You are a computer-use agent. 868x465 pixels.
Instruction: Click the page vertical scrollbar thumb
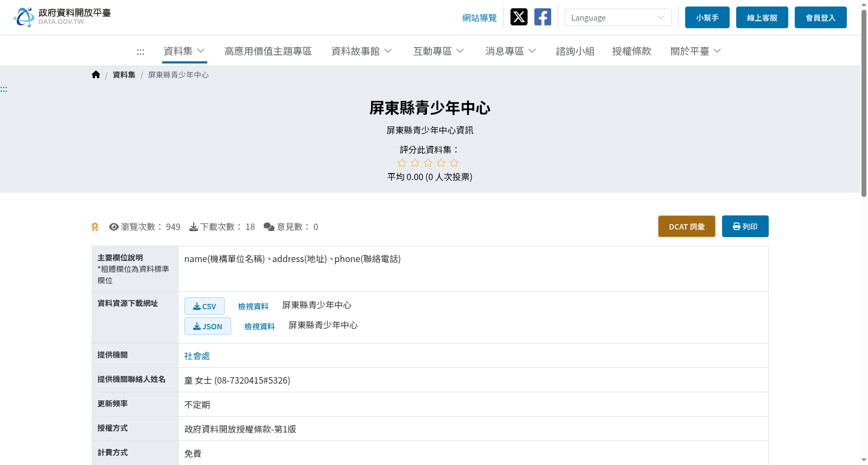point(864,103)
